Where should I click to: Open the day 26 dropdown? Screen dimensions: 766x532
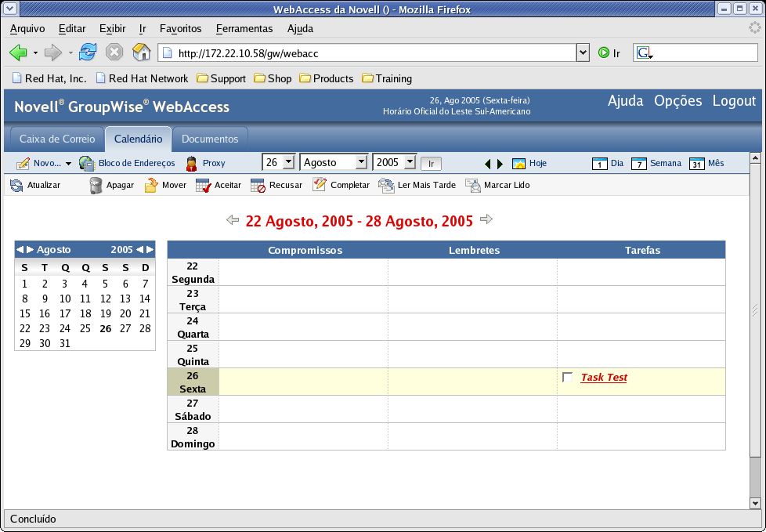[x=289, y=161]
